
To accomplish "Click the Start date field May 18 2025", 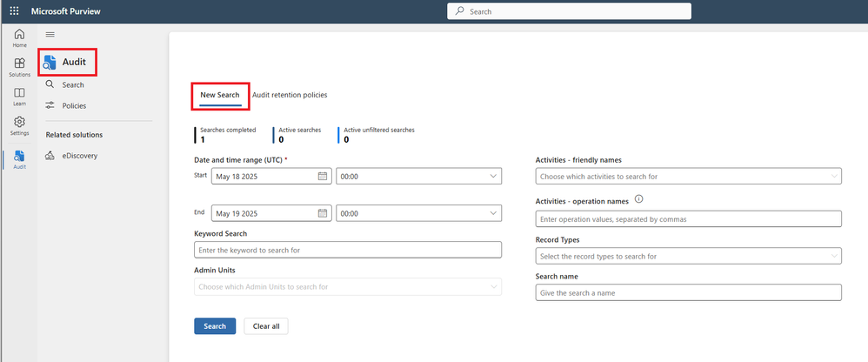I will click(x=272, y=176).
